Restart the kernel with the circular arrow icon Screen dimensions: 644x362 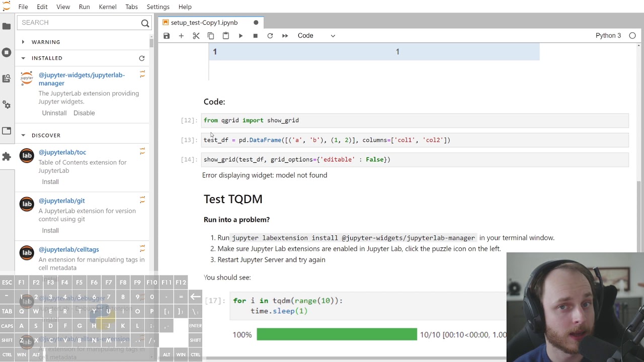[270, 36]
